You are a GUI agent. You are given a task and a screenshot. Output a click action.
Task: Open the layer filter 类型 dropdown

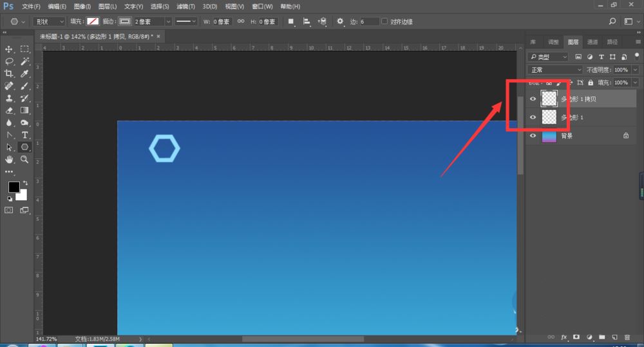(x=549, y=57)
